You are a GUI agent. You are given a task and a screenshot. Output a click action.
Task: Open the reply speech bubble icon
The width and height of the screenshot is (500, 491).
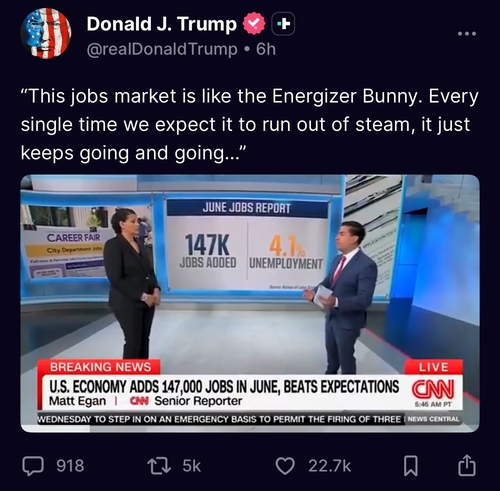tap(33, 466)
